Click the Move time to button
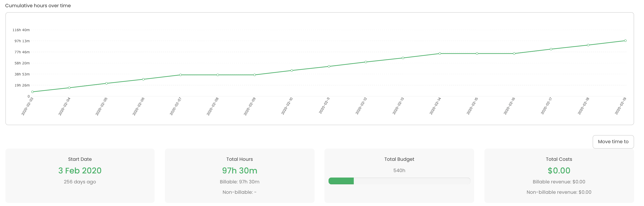Image resolution: width=644 pixels, height=206 pixels. [x=613, y=142]
